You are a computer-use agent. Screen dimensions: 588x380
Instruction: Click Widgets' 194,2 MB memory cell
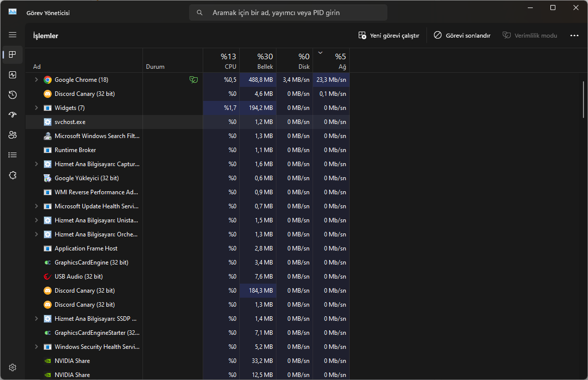click(x=258, y=107)
